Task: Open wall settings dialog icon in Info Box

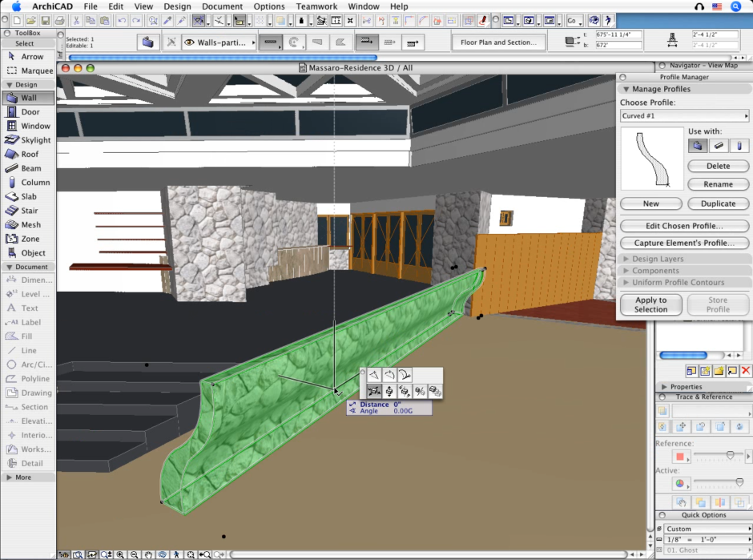Action: [x=147, y=42]
